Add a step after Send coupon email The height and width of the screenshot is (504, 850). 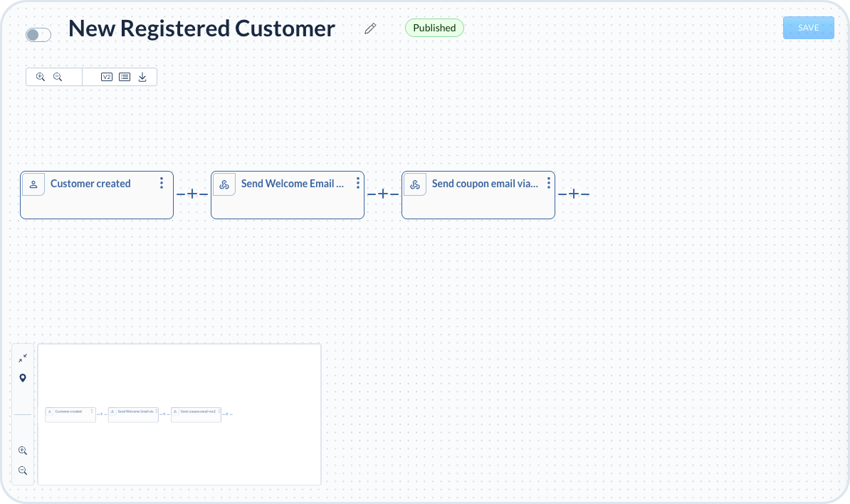(x=574, y=194)
